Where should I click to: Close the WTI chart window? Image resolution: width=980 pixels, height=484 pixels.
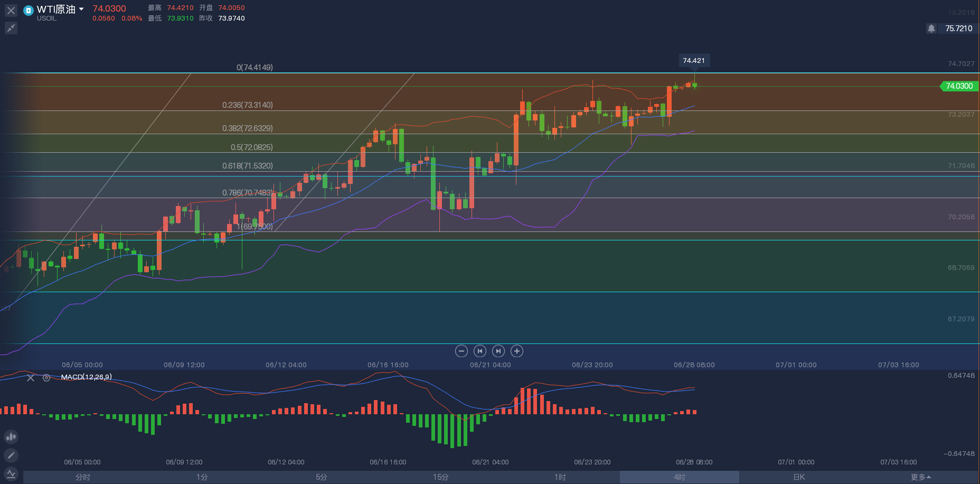tap(11, 11)
